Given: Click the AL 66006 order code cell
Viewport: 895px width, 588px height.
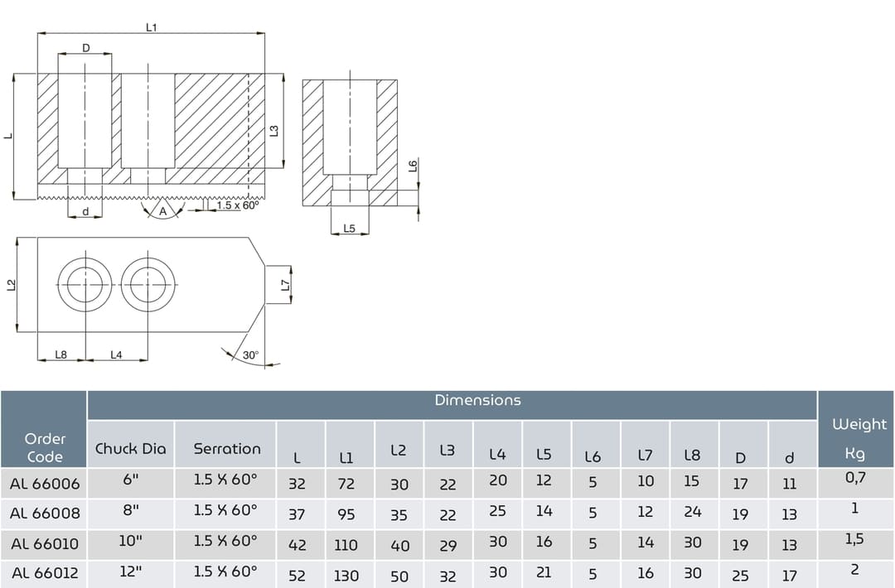Looking at the screenshot, I should 45,484.
